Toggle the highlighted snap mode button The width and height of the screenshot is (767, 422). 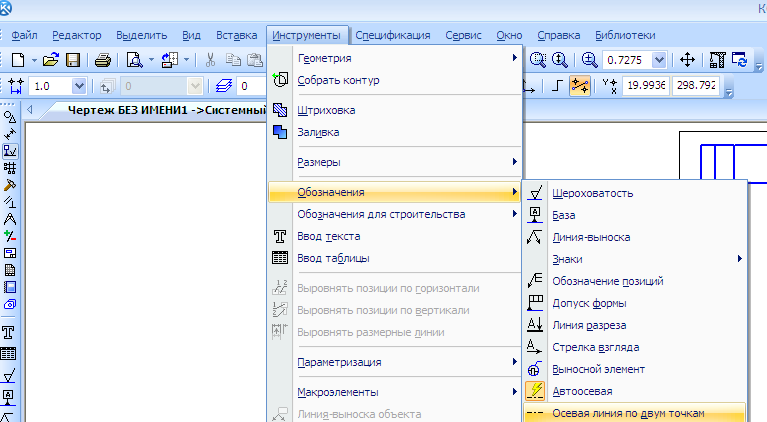click(x=580, y=86)
